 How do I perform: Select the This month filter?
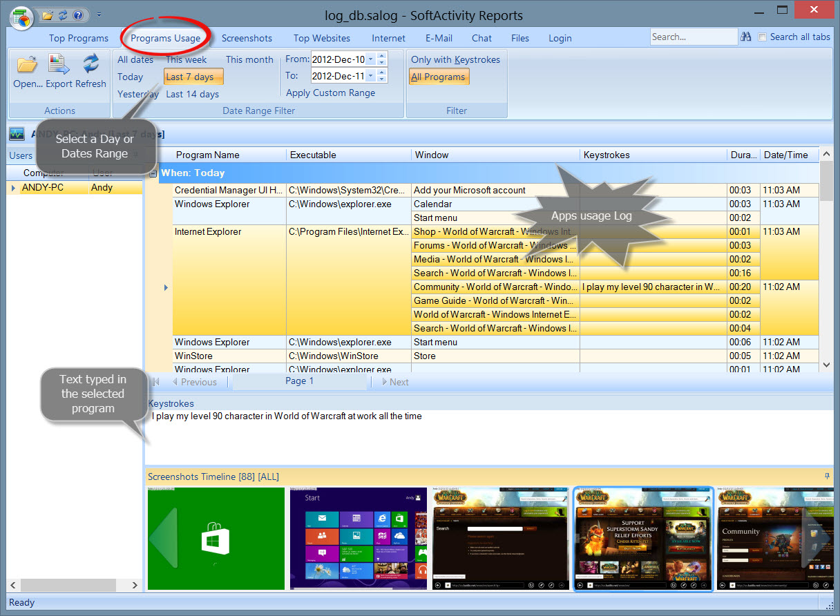pos(249,59)
